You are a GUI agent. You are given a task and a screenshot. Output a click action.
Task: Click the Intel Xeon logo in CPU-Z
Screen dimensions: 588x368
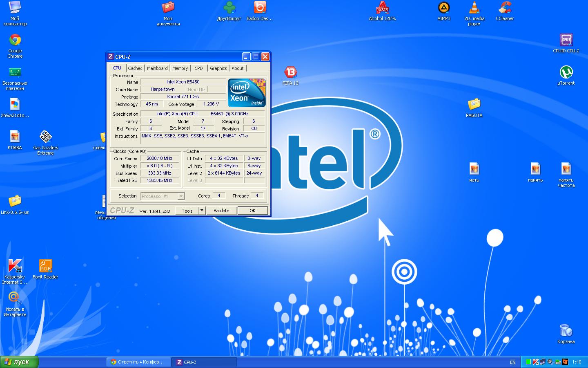click(247, 93)
